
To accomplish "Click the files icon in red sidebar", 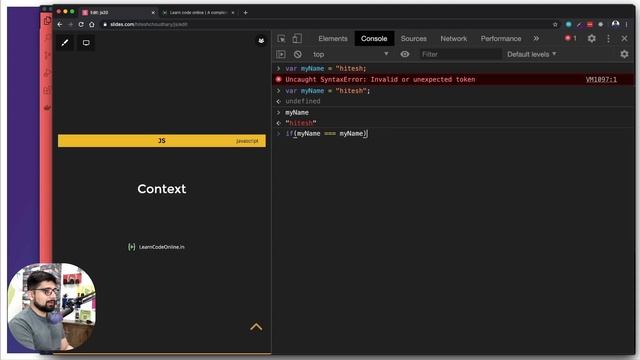I will pos(47,20).
